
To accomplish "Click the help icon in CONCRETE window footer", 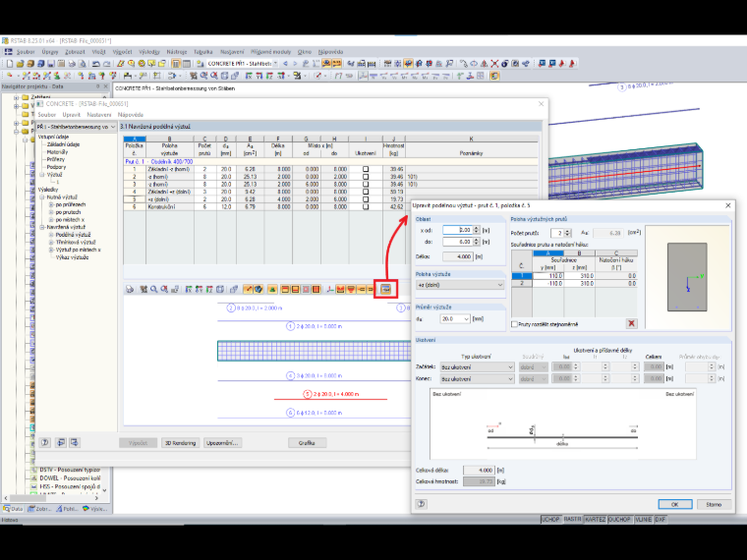I will point(45,442).
